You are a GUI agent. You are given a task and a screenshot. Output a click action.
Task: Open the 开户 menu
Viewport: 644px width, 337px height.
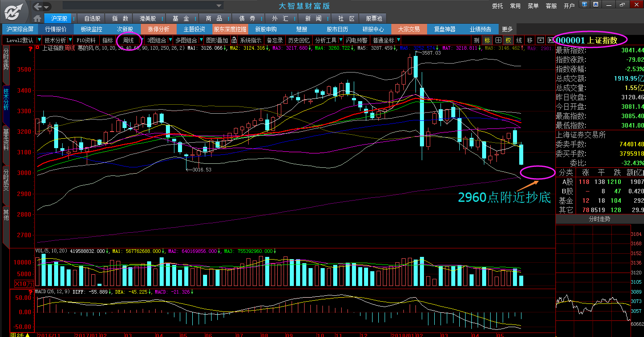click(x=569, y=6)
